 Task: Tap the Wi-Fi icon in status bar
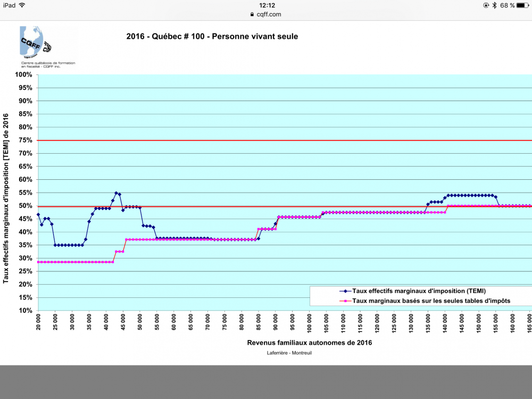click(x=22, y=5)
